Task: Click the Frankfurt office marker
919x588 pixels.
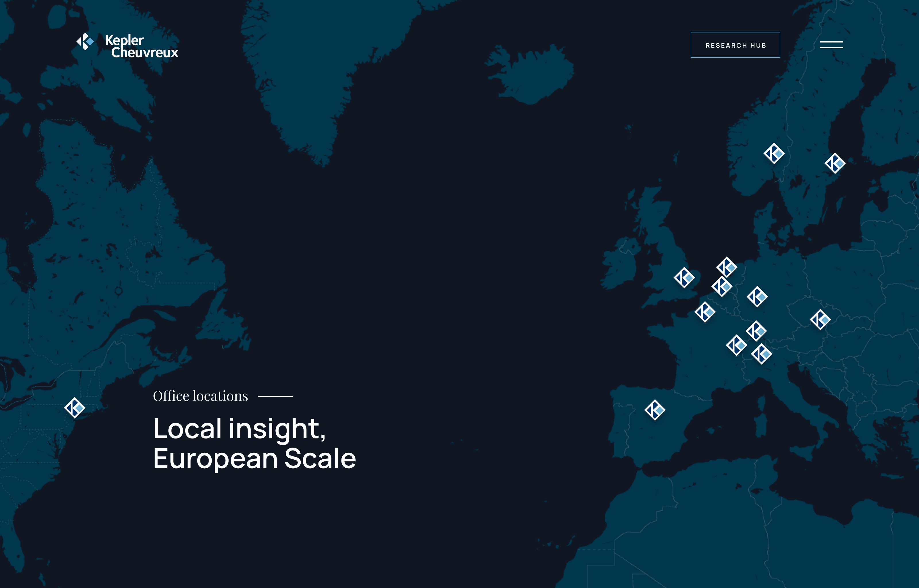Action: (757, 297)
